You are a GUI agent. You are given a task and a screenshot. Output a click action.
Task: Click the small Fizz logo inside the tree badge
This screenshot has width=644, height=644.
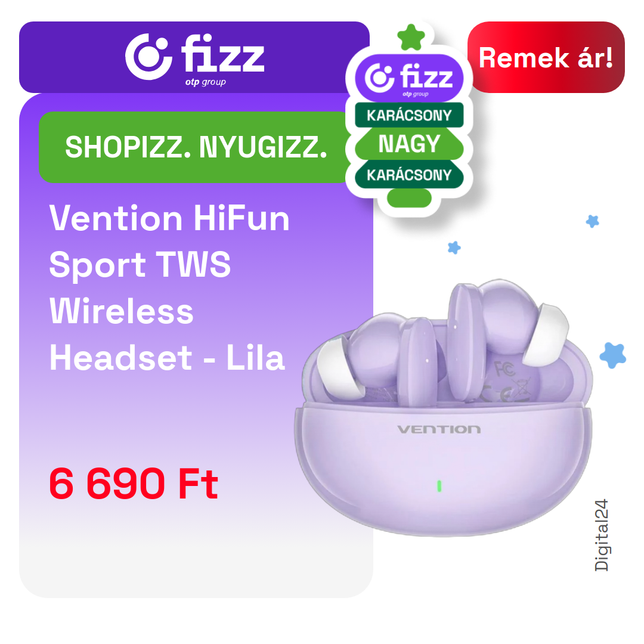tap(409, 78)
